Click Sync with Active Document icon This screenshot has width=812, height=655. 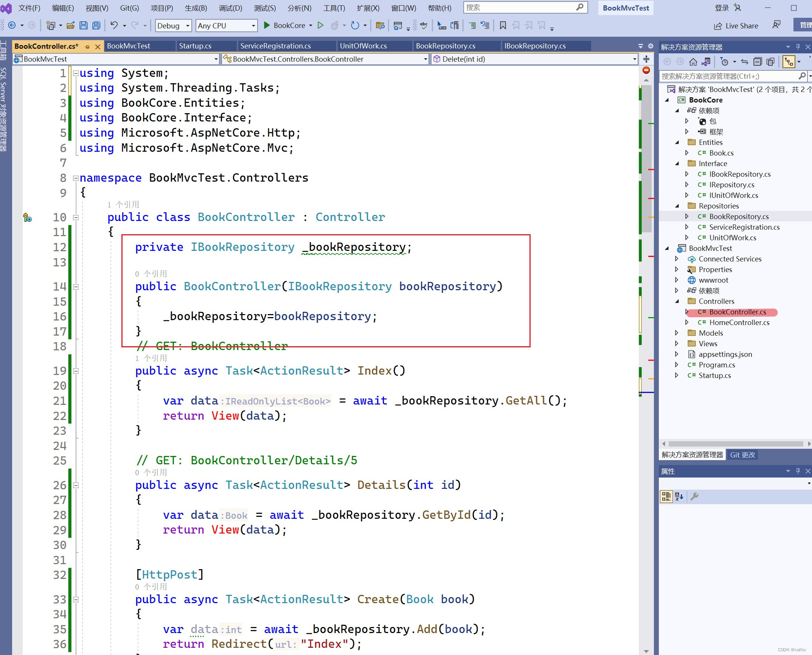[744, 62]
